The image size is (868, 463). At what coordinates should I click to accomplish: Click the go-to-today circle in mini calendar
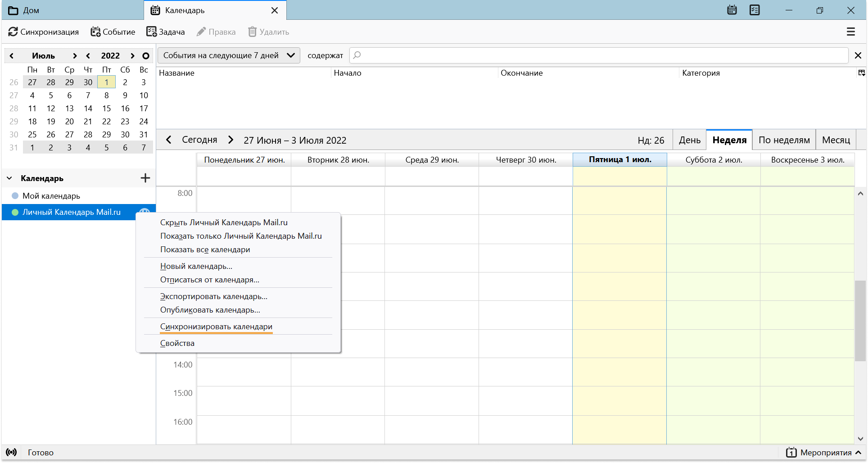coord(145,56)
